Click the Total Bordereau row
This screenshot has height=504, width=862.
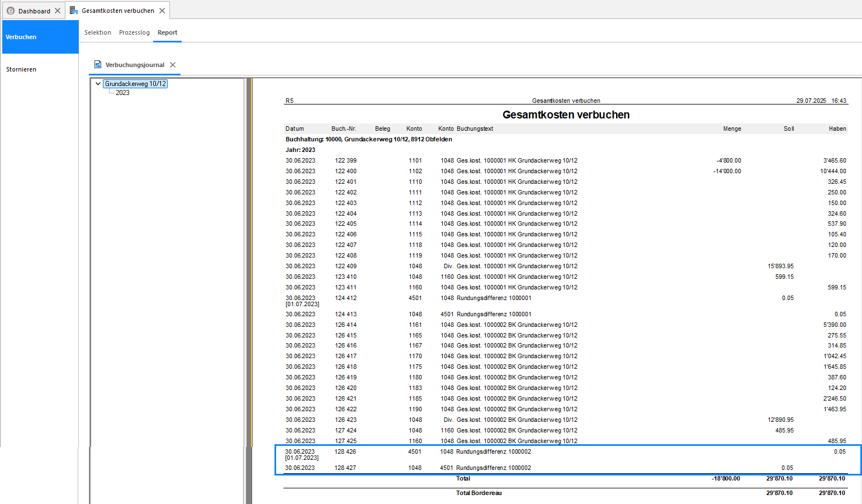point(565,493)
